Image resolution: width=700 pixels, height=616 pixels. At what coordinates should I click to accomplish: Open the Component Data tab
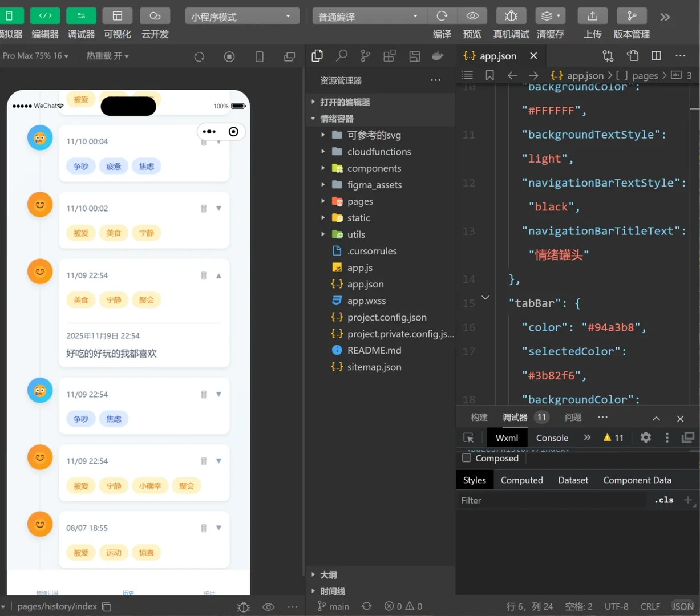pyautogui.click(x=637, y=480)
